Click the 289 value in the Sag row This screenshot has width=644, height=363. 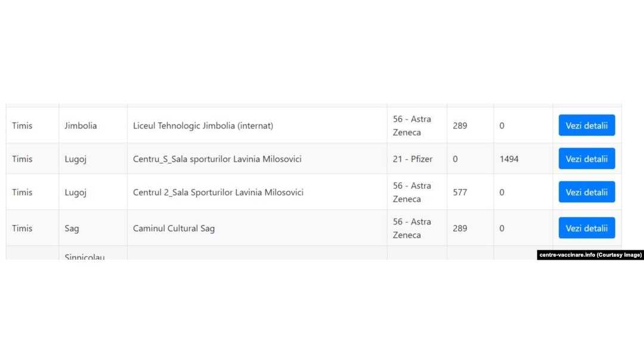pos(460,229)
